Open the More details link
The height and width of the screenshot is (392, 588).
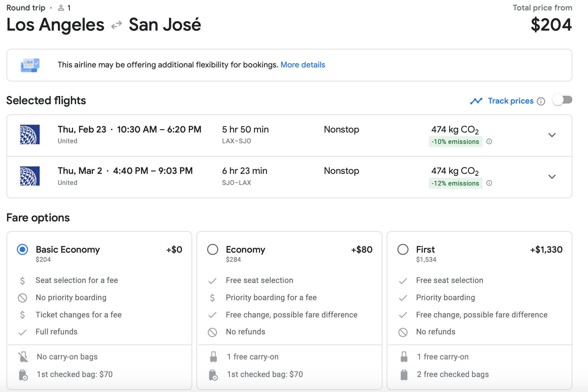[302, 65]
